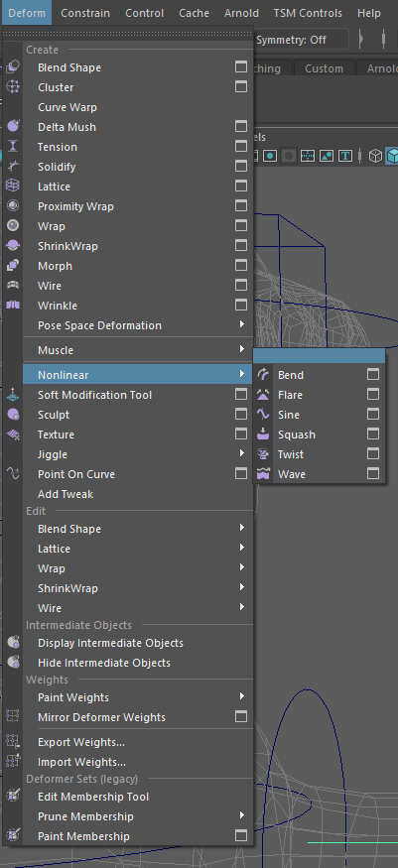398x868 pixels.
Task: Expand the Edit Wire submenu
Action: click(x=242, y=607)
